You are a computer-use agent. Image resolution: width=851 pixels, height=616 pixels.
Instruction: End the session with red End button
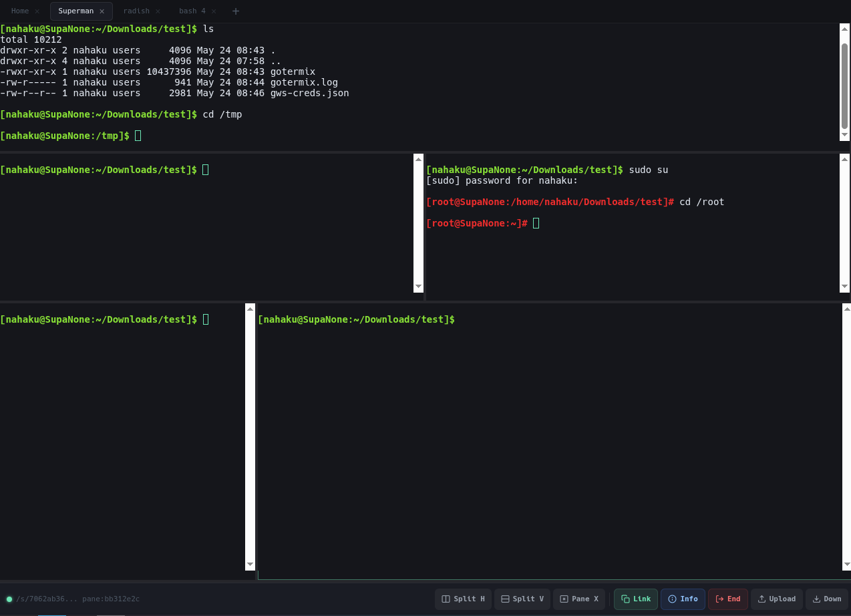(728, 599)
